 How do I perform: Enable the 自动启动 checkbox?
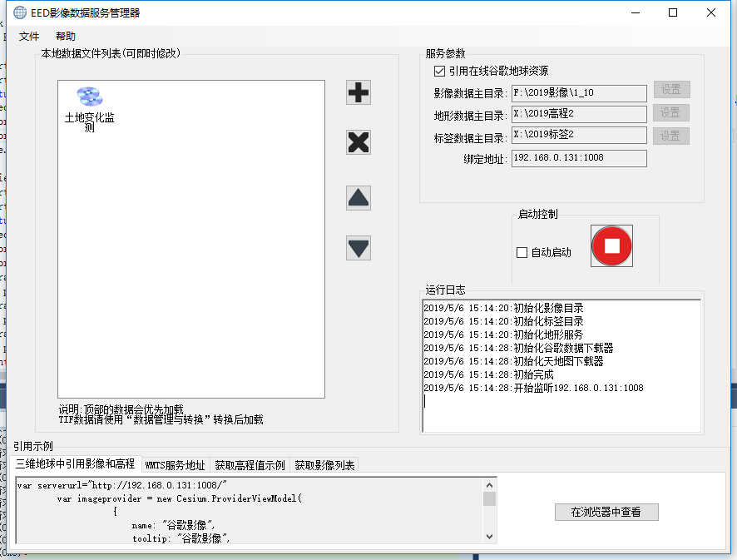point(522,252)
